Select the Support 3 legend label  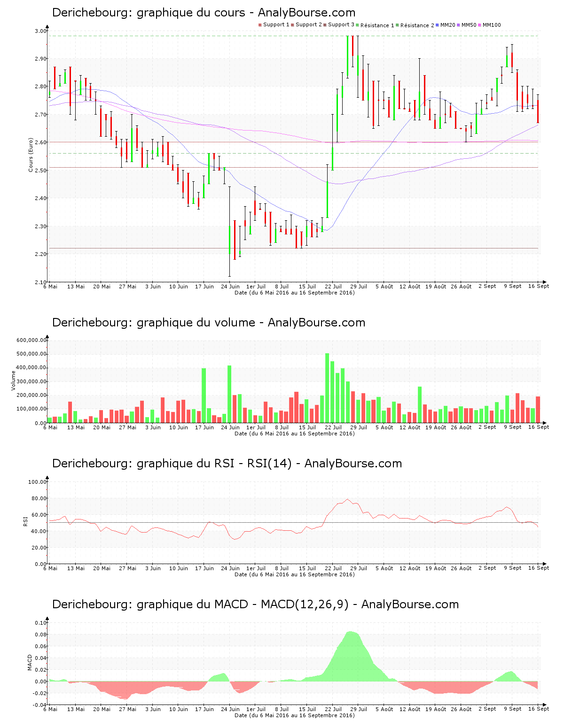(x=341, y=25)
